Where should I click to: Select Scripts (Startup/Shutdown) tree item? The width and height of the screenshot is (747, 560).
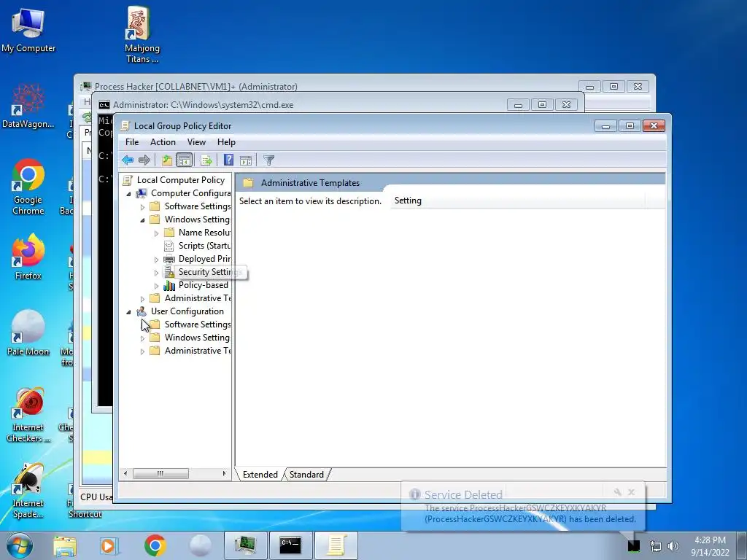point(204,246)
